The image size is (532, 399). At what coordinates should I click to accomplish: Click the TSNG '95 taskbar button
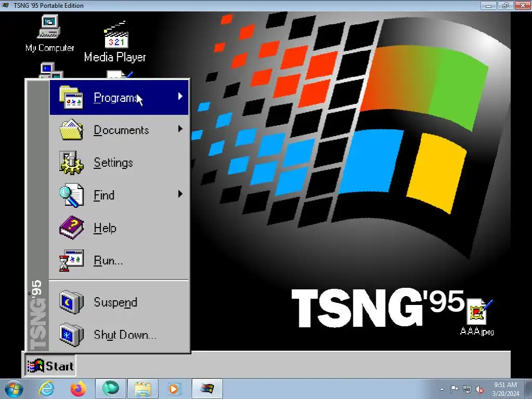tap(207, 389)
